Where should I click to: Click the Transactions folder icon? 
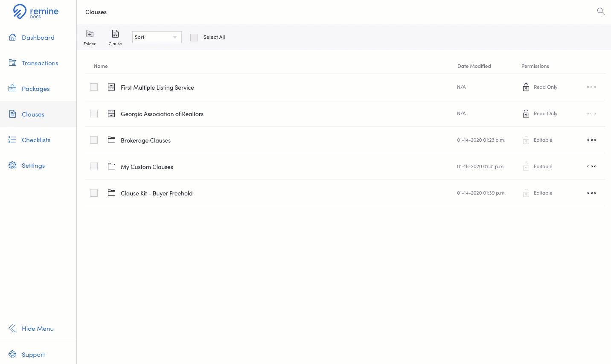(x=12, y=63)
